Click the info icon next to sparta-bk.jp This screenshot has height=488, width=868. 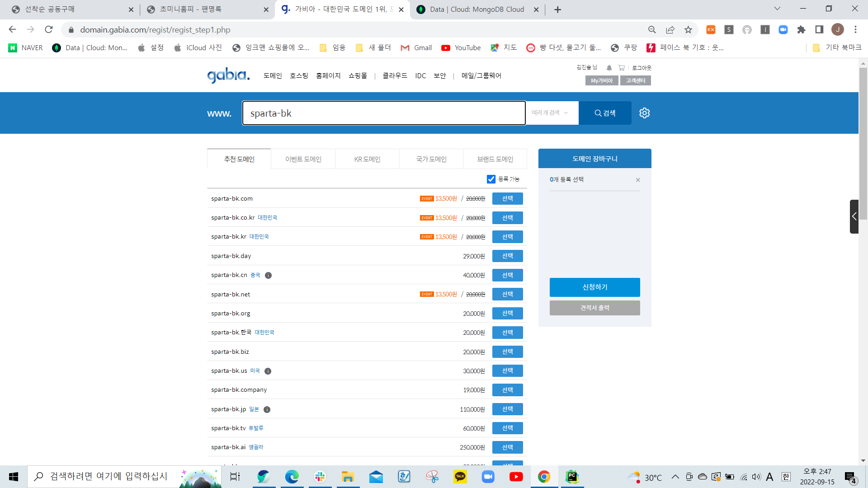pos(267,409)
